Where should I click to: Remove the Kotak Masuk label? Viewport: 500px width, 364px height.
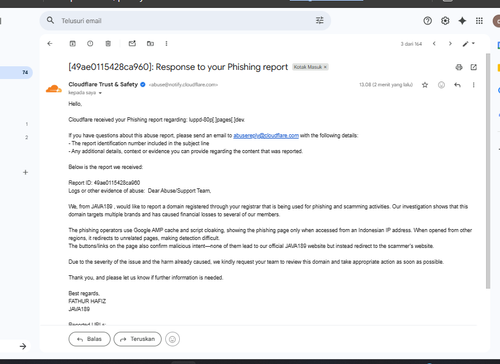[325, 67]
